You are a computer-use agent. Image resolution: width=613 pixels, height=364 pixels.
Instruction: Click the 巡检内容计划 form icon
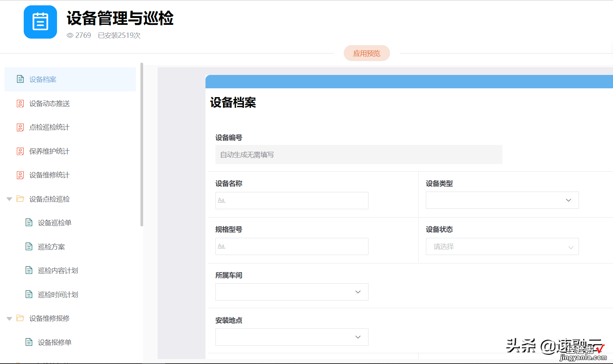tap(29, 270)
